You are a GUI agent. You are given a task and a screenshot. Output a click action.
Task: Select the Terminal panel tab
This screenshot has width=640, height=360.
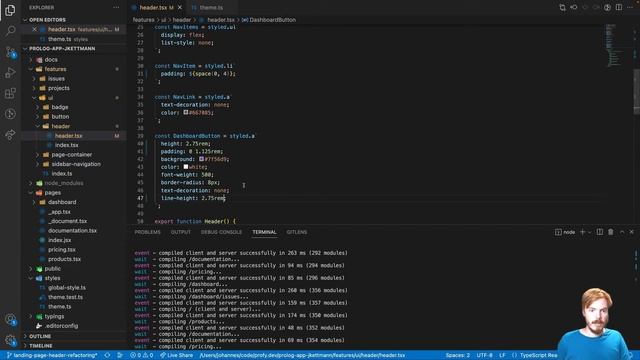click(264, 232)
